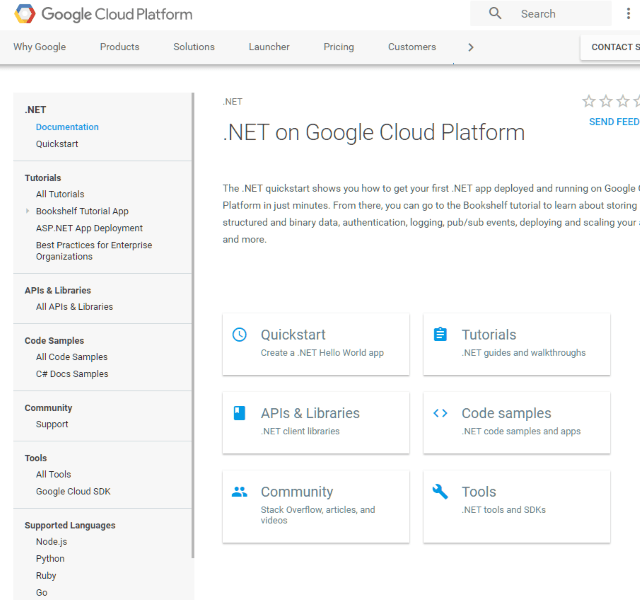The image size is (640, 600).
Task: Switch to Node.js language docs
Action: (51, 542)
